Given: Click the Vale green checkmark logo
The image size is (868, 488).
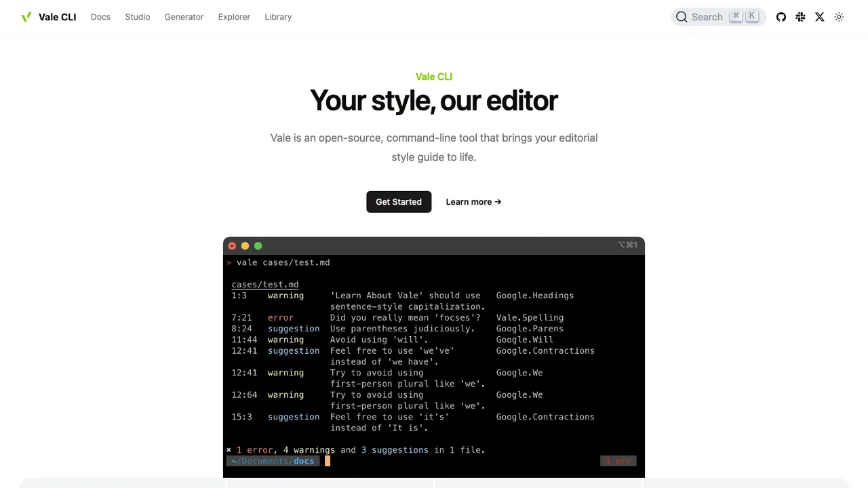Looking at the screenshot, I should coord(26,17).
